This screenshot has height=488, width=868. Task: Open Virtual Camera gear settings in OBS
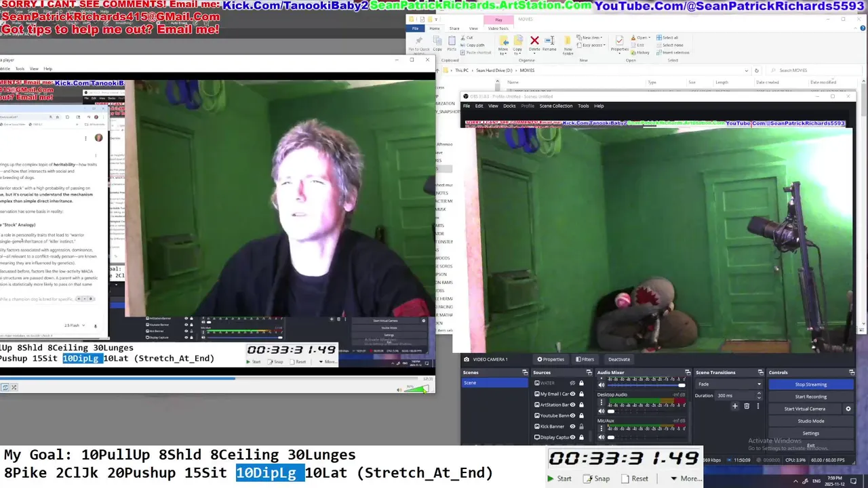pos(848,409)
